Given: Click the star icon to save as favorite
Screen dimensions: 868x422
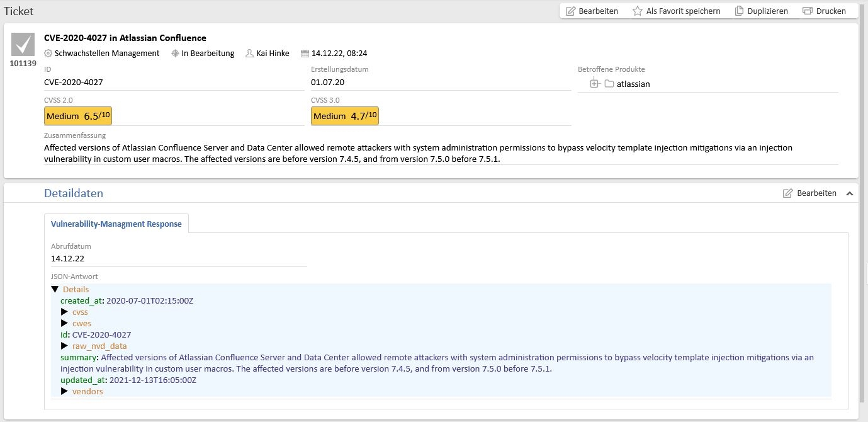Looking at the screenshot, I should pos(638,11).
